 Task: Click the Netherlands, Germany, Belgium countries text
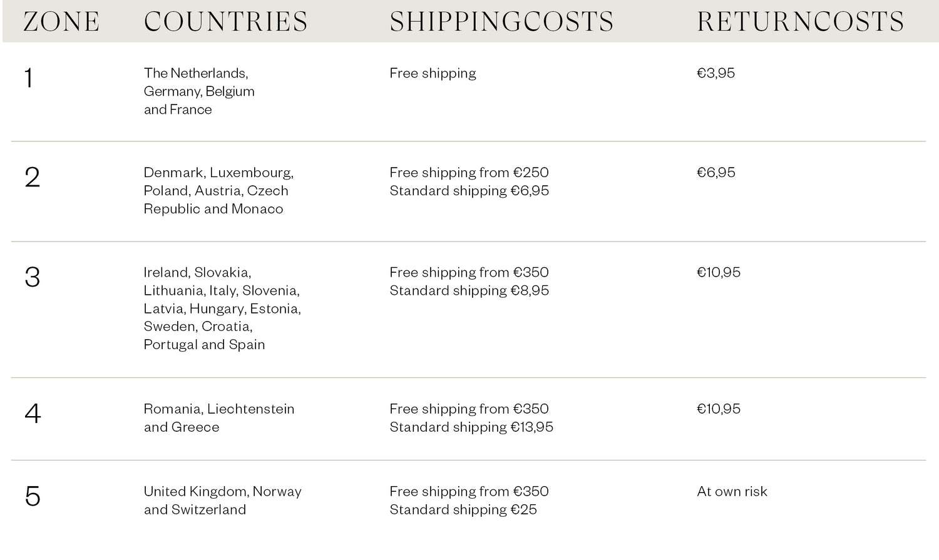[199, 91]
